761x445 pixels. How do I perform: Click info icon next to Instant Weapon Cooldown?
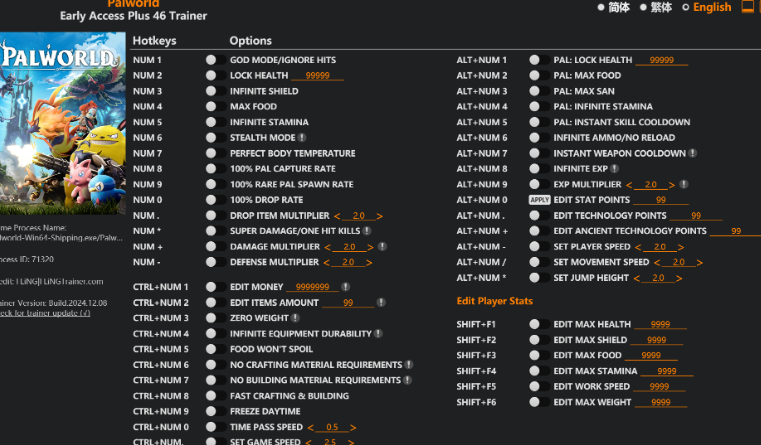coord(693,153)
